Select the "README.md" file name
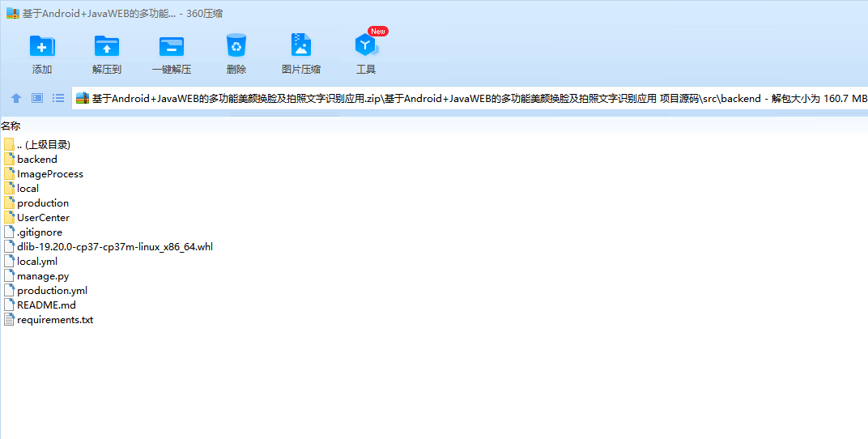The image size is (868, 439). (46, 305)
